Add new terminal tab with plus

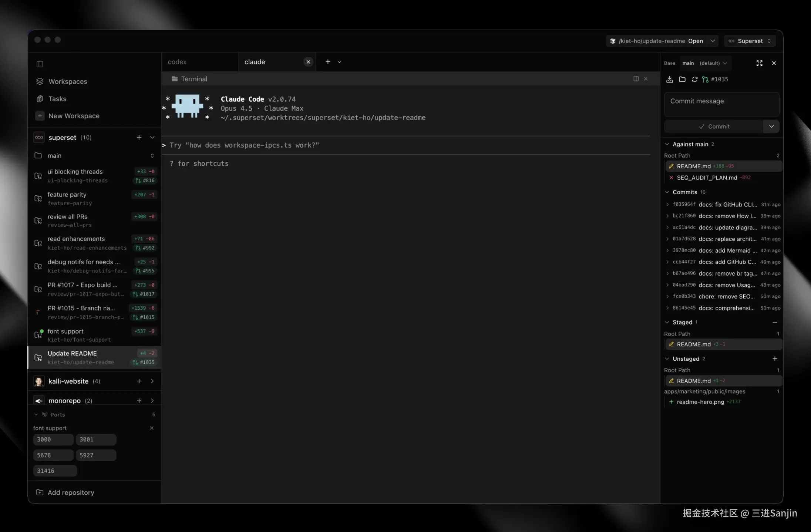[x=327, y=62]
